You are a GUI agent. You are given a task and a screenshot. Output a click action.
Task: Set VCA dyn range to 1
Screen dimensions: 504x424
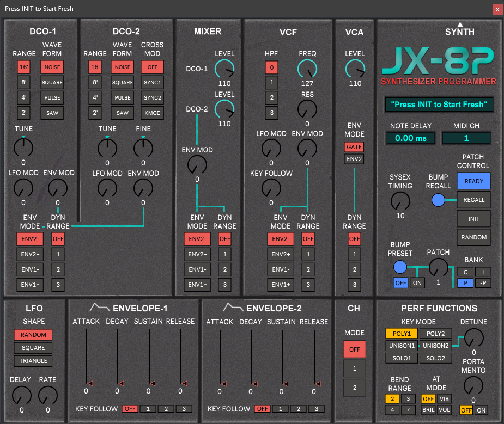click(x=355, y=254)
